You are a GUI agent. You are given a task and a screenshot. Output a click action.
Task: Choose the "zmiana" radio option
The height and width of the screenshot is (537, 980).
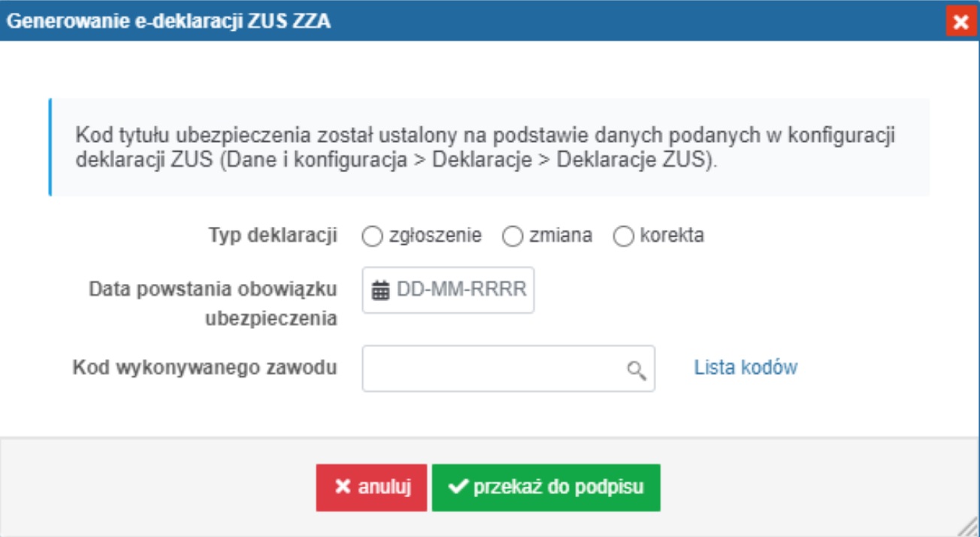coord(512,237)
